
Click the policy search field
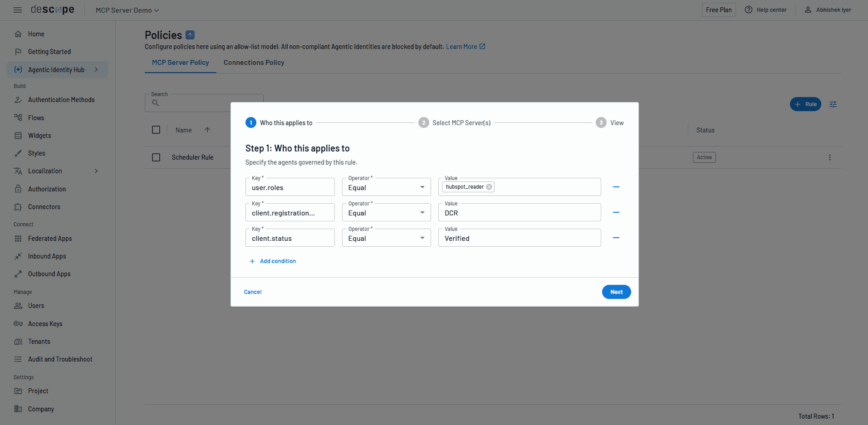(204, 103)
